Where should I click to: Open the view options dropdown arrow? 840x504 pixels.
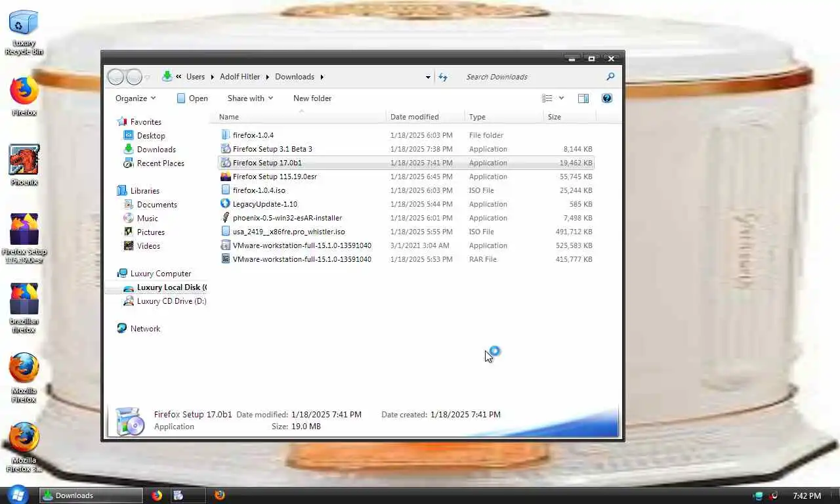click(561, 98)
